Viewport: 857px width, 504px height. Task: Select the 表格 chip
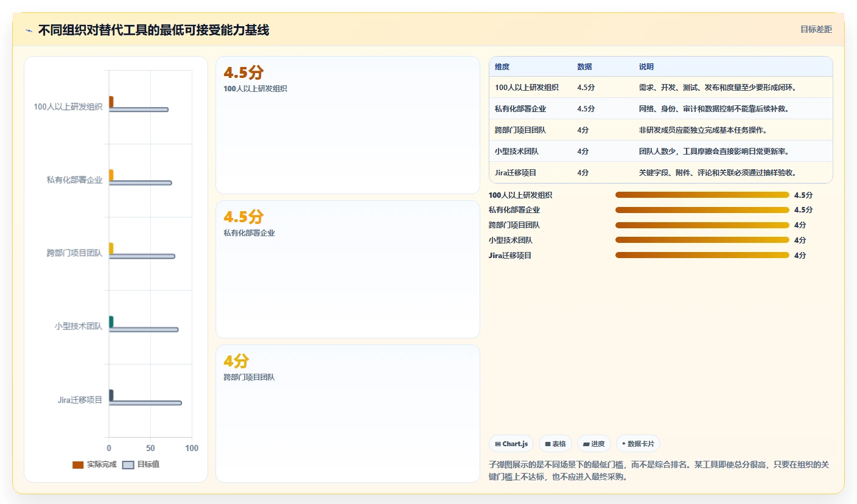click(556, 444)
